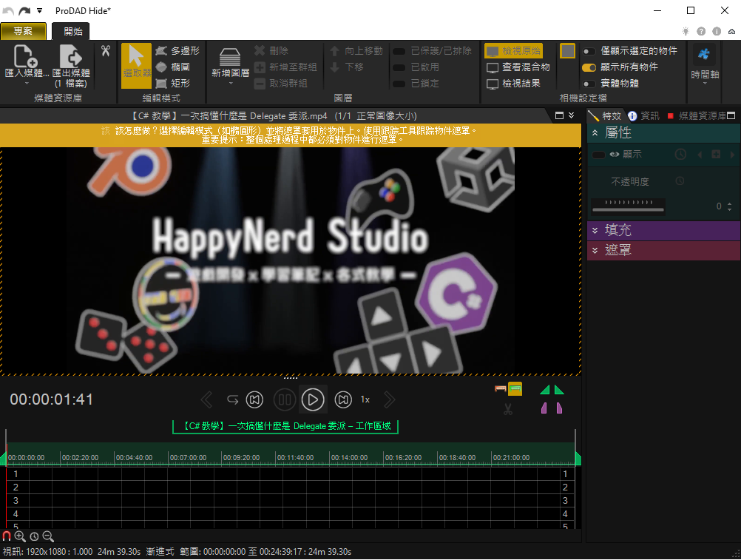741x560 pixels.
Task: Expand the preview panel double-chevron
Action: point(572,115)
